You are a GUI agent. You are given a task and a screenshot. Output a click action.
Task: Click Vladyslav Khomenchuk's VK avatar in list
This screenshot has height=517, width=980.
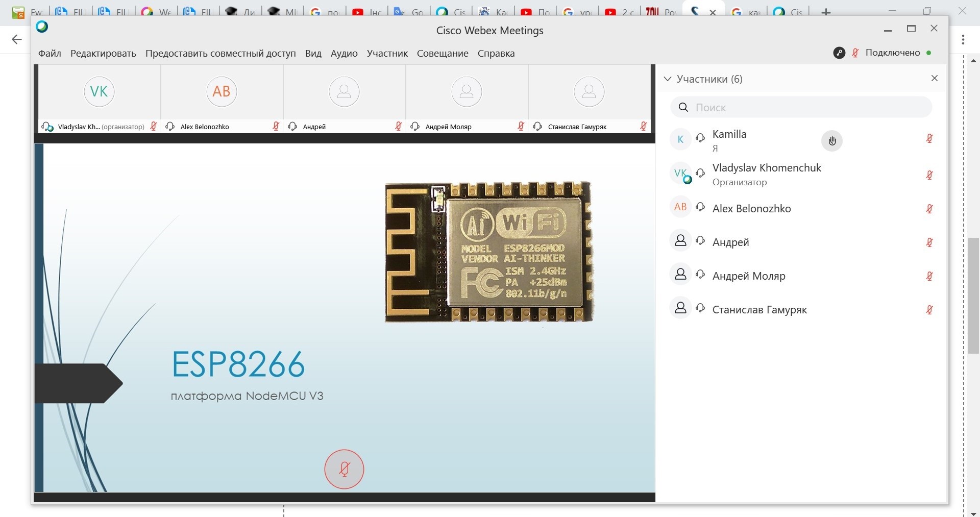[680, 173]
